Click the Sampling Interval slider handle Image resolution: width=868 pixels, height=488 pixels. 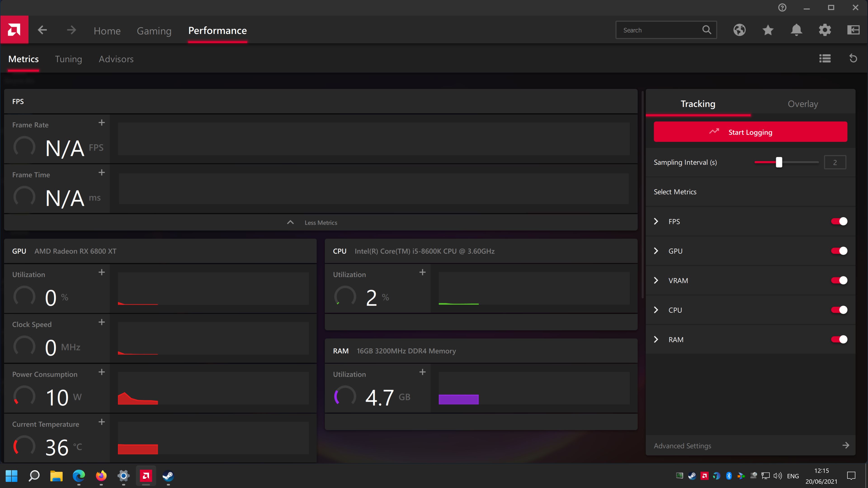coord(779,162)
